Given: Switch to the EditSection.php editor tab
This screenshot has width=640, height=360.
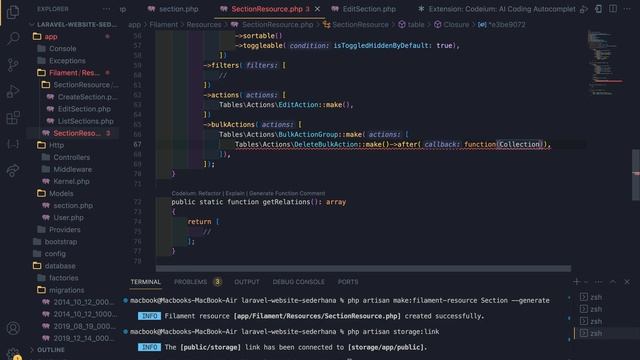Looking at the screenshot, I should (x=364, y=9).
